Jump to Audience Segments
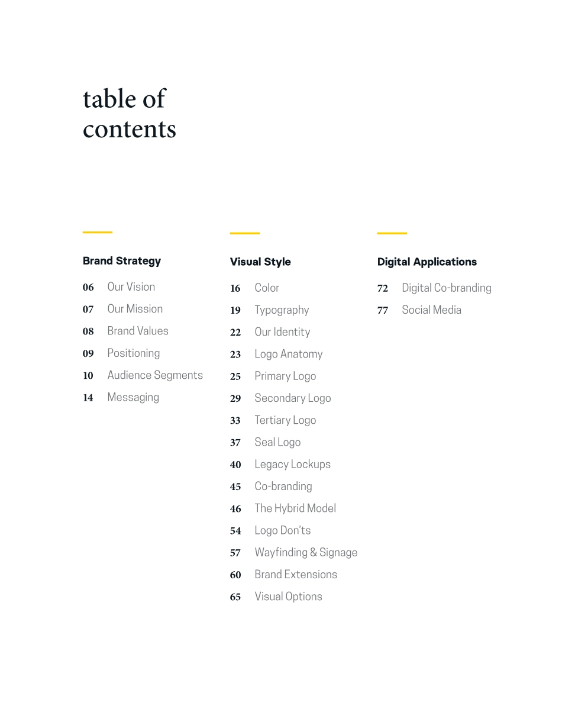The image size is (562, 728). tap(154, 375)
